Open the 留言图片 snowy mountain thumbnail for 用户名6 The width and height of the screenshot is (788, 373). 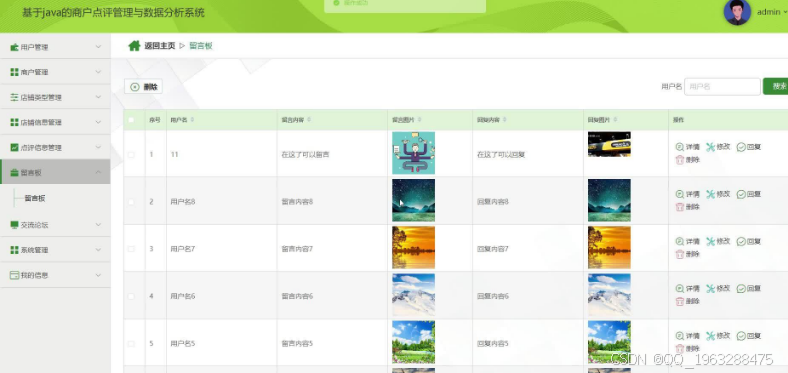413,295
